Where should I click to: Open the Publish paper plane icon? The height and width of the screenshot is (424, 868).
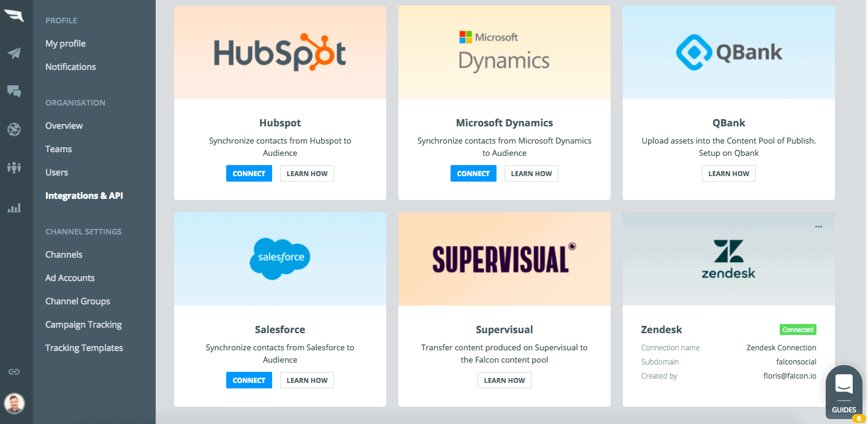pyautogui.click(x=14, y=53)
